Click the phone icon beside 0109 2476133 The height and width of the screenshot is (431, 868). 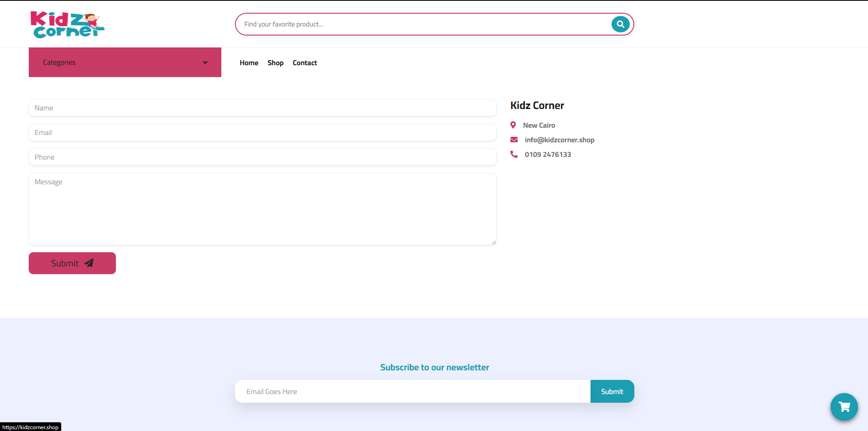514,154
